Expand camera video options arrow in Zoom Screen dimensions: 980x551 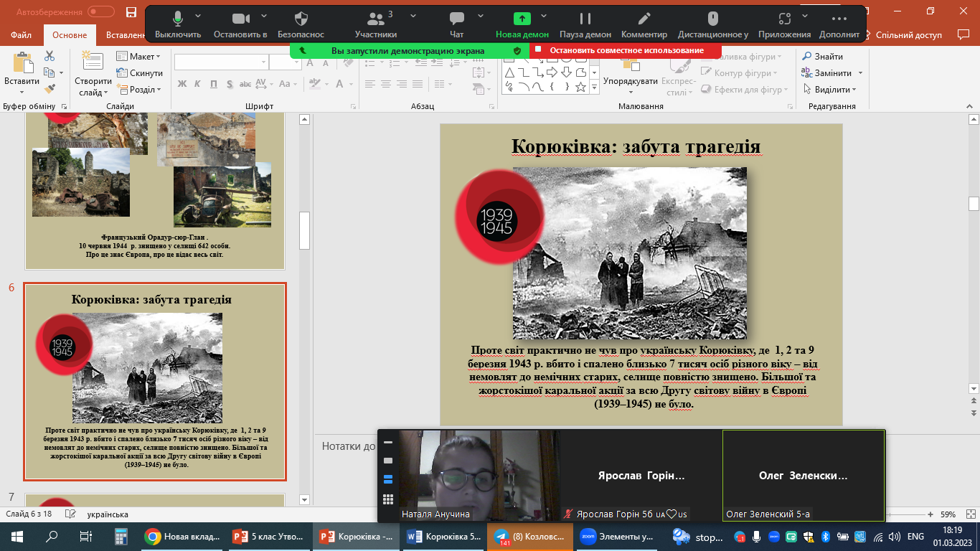tap(264, 16)
